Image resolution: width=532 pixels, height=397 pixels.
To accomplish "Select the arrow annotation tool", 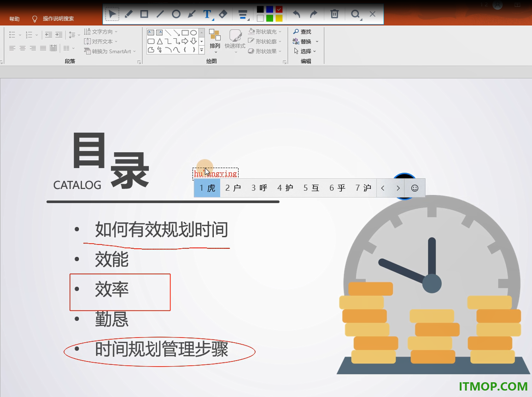I will (192, 14).
